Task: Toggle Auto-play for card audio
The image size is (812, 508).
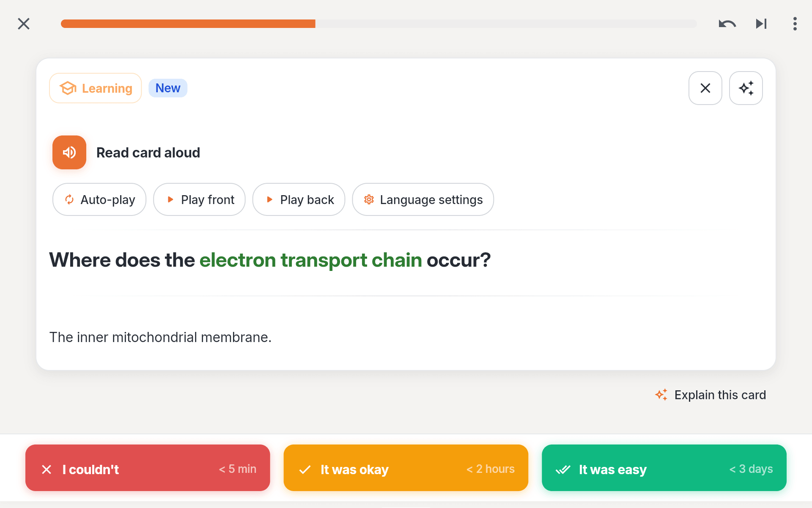Action: tap(99, 199)
